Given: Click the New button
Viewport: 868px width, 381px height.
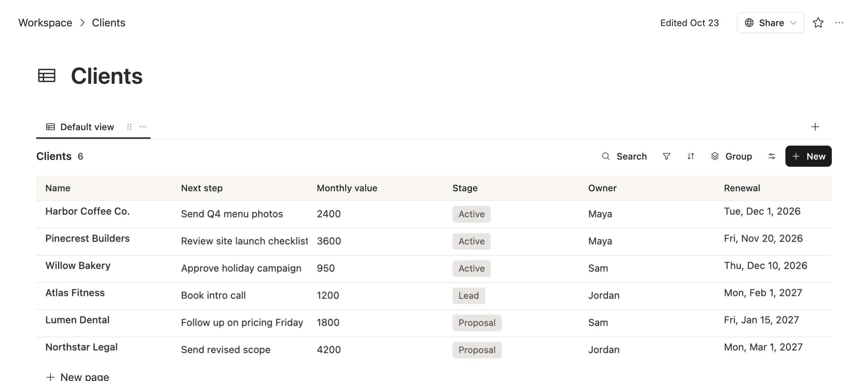Looking at the screenshot, I should tap(808, 156).
